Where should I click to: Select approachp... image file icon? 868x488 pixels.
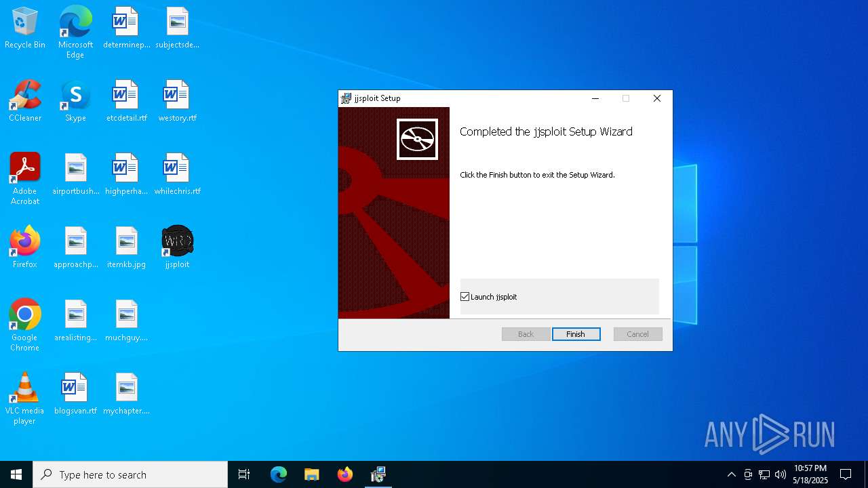point(75,248)
